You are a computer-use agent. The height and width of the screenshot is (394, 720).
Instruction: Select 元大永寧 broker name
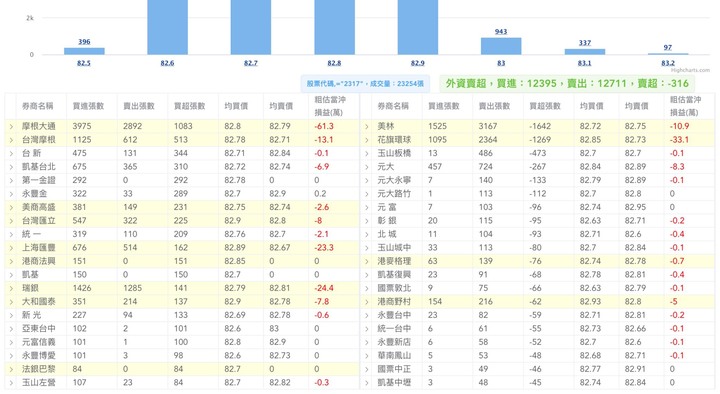tap(394, 180)
